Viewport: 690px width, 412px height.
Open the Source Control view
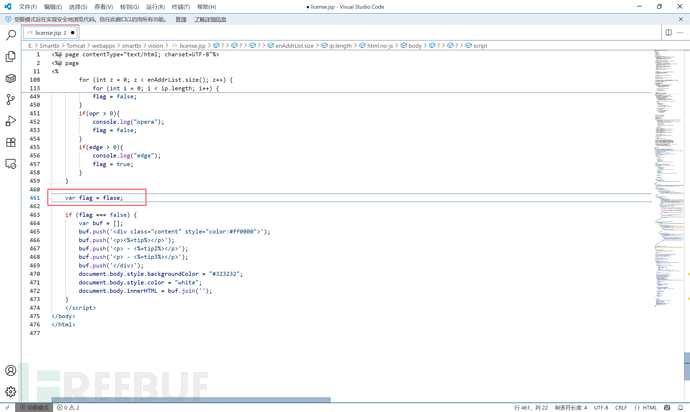11,99
